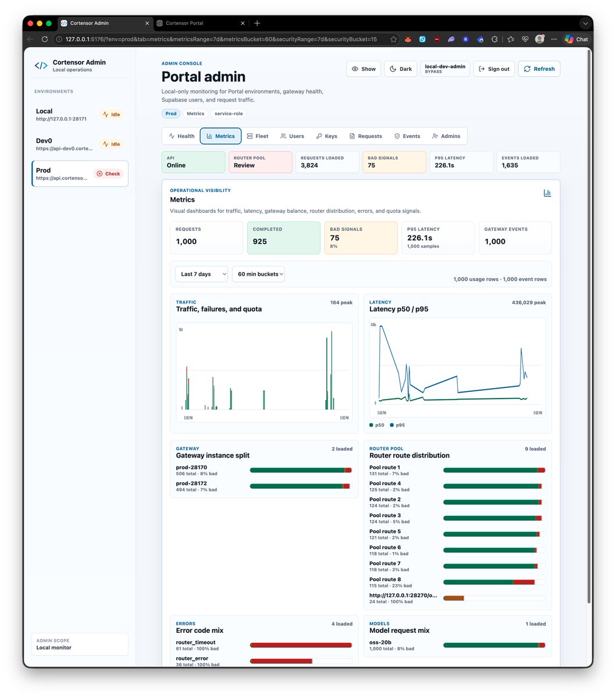Click the Pool route 8 distribution bar
Image resolution: width=616 pixels, height=698 pixels.
tap(494, 582)
